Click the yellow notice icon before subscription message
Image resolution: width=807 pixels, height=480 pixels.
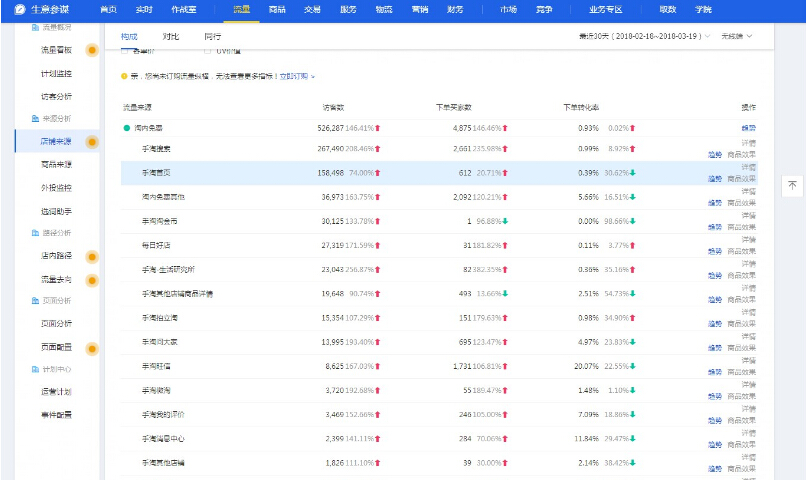pyautogui.click(x=124, y=75)
